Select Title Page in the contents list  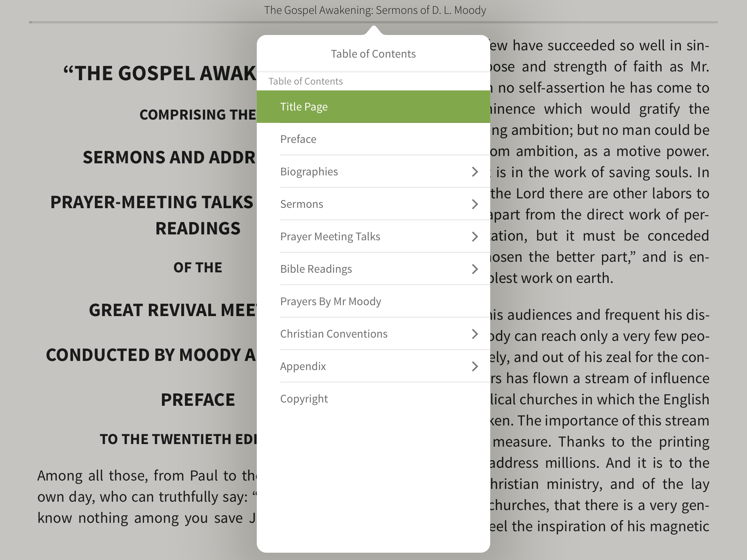[x=373, y=106]
